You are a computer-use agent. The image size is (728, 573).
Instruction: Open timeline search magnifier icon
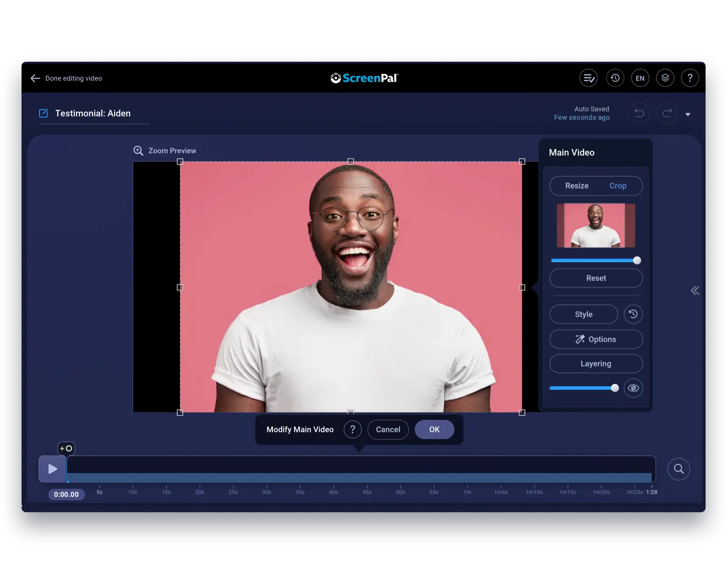point(678,469)
